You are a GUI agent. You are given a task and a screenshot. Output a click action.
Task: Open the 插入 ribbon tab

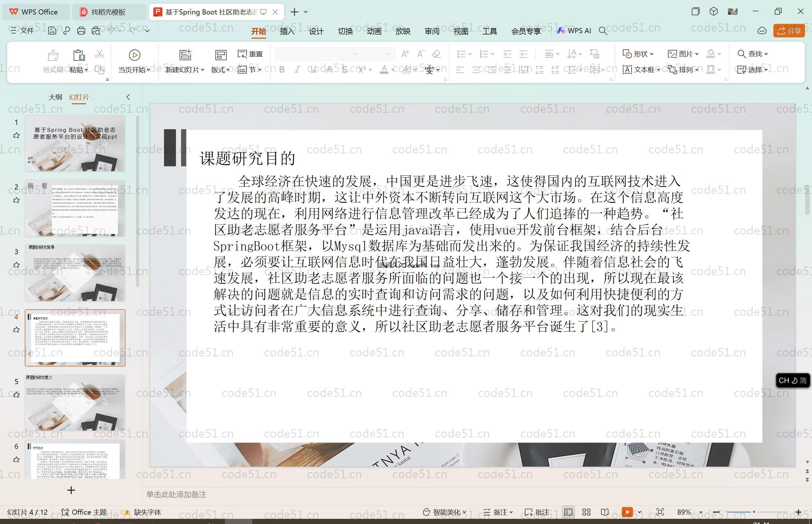[x=287, y=31]
